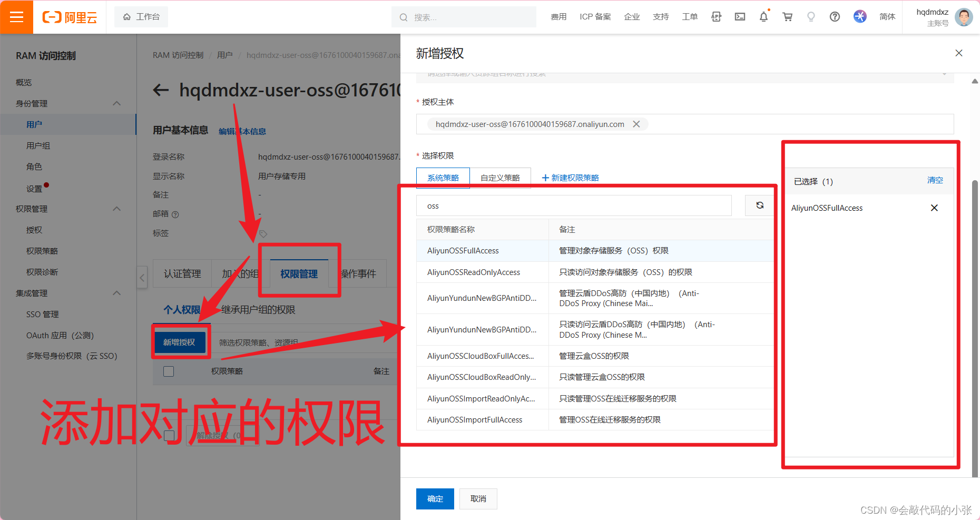
Task: Collapse the 集成管理 sidebar section
Action: [x=117, y=293]
